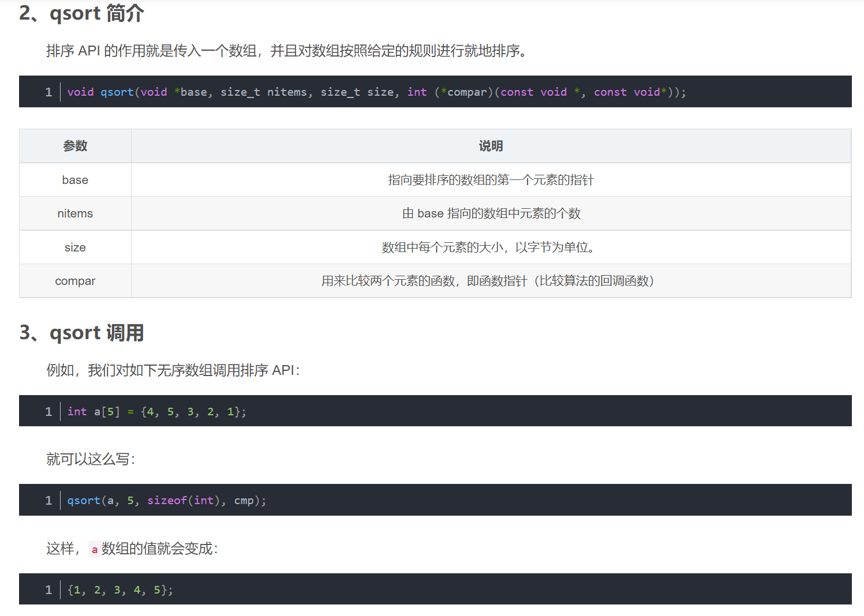The image size is (864, 616).
Task: Click the heading "3、qsort 调用"
Action: (x=81, y=332)
